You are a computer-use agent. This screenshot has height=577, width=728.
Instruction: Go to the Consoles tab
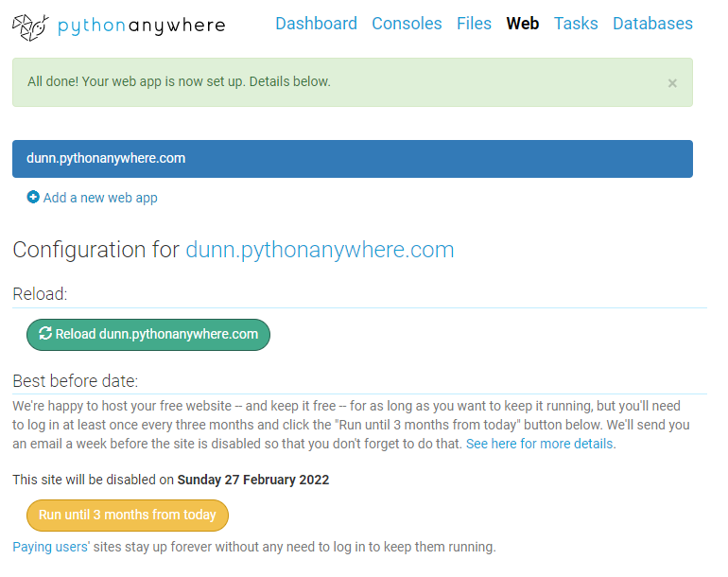(x=407, y=24)
